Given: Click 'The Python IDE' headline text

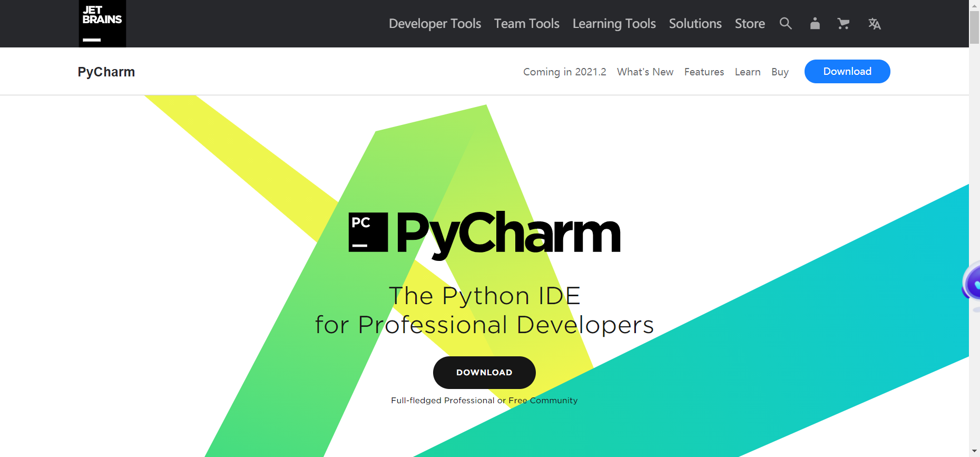Looking at the screenshot, I should (485, 296).
